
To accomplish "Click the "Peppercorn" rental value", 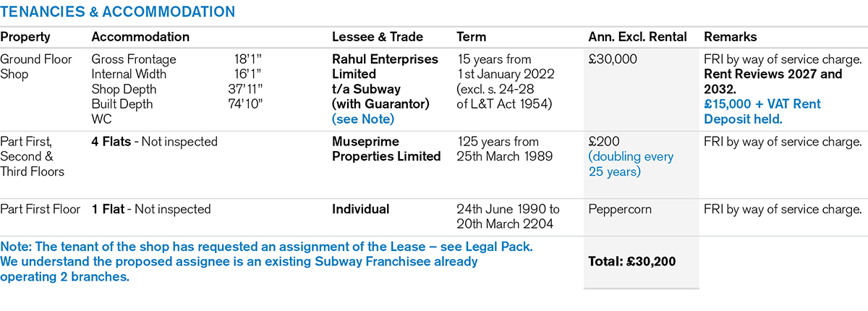I will 621,209.
